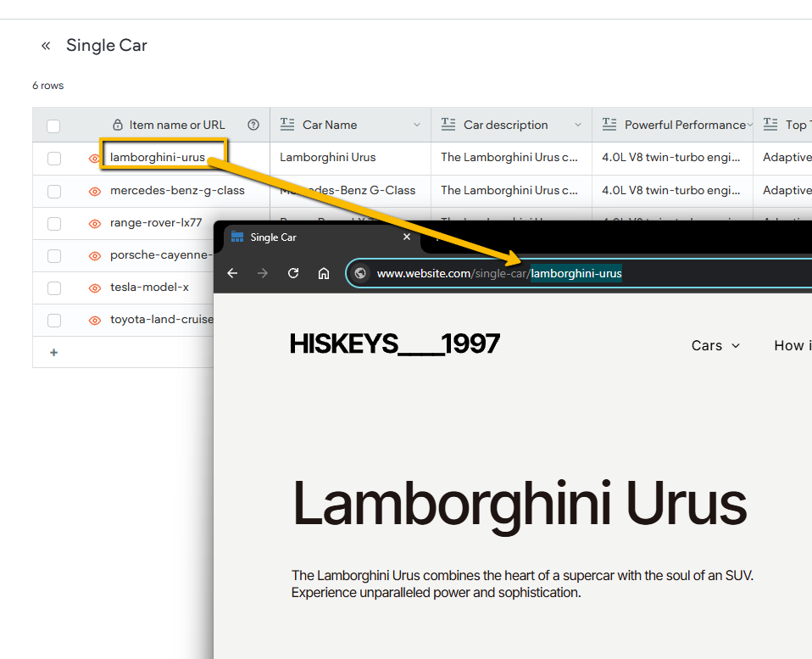The height and width of the screenshot is (659, 812).
Task: Click the text icon in Car description header
Action: pos(448,125)
